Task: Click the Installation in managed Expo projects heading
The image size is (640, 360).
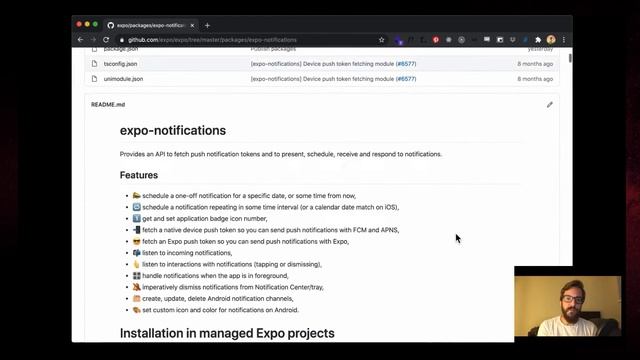Action: click(x=227, y=333)
